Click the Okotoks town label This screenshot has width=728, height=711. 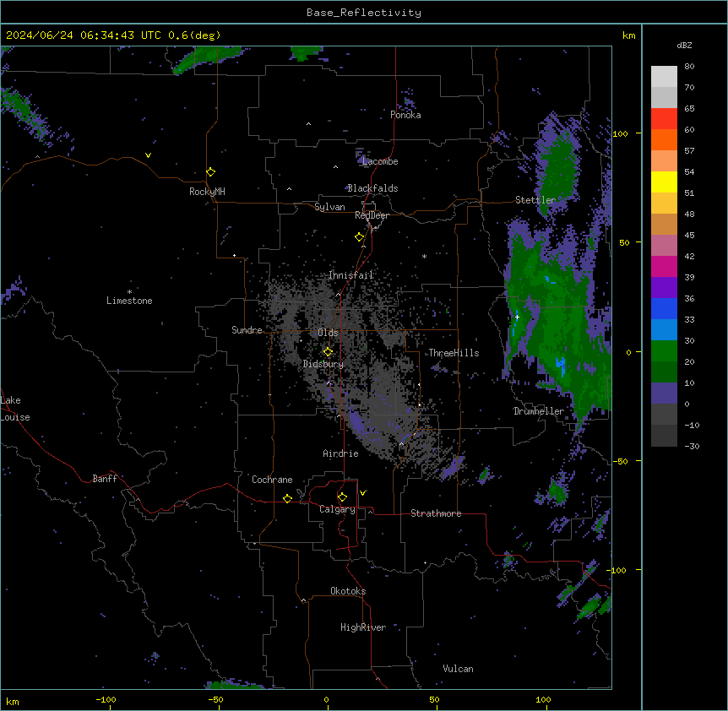tap(348, 591)
